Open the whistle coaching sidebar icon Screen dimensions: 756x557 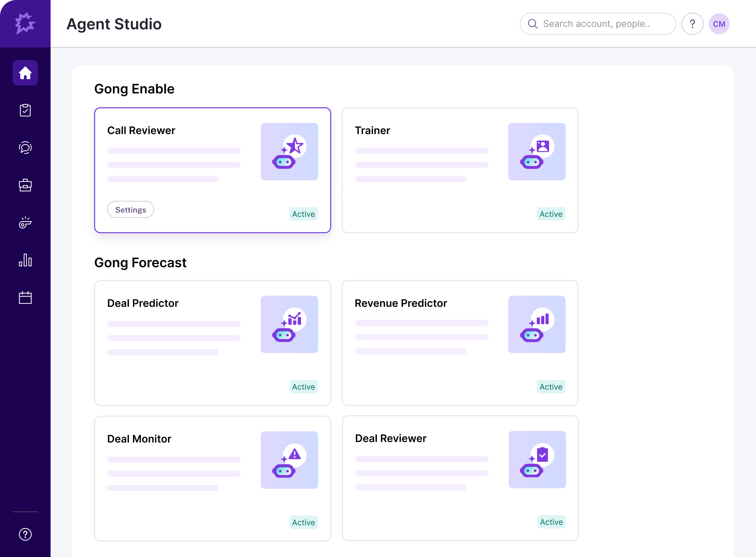(25, 223)
